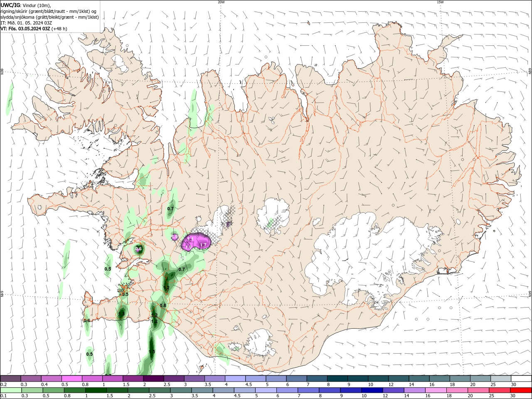This screenshot has width=532, height=399.
Task: Click the '0.8' rainfall value on the map
Action: [x=163, y=305]
